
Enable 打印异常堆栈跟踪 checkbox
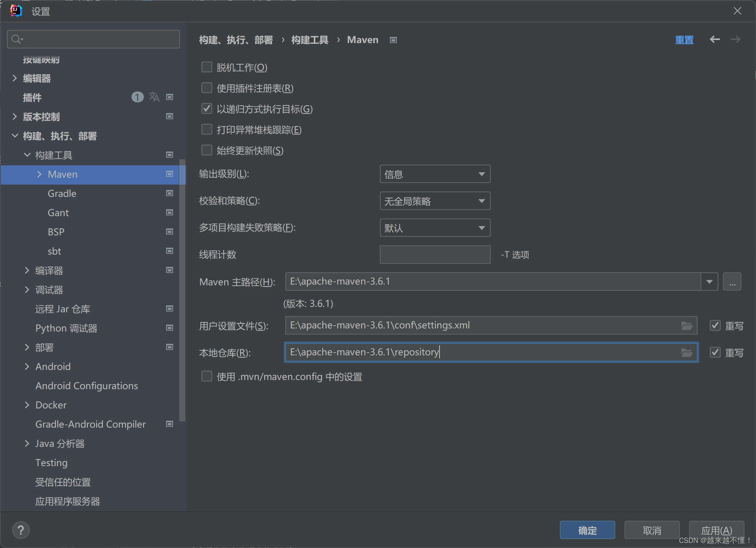tap(207, 130)
